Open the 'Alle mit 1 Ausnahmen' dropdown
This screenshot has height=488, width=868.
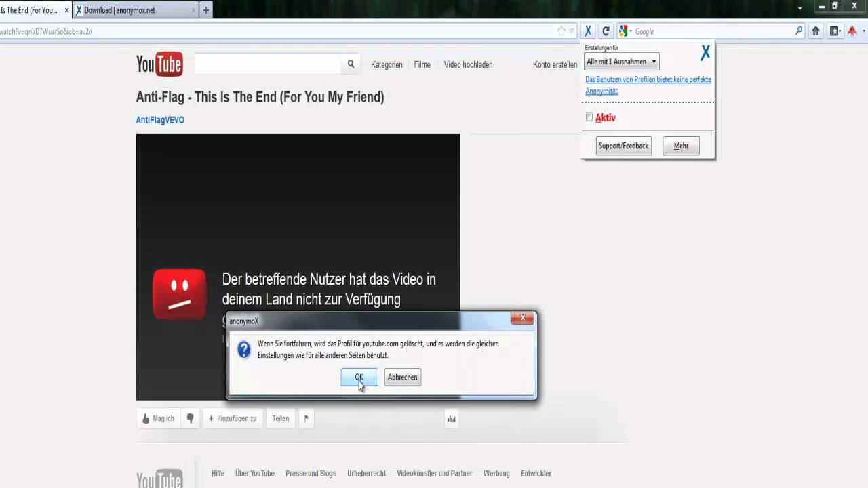pyautogui.click(x=621, y=62)
